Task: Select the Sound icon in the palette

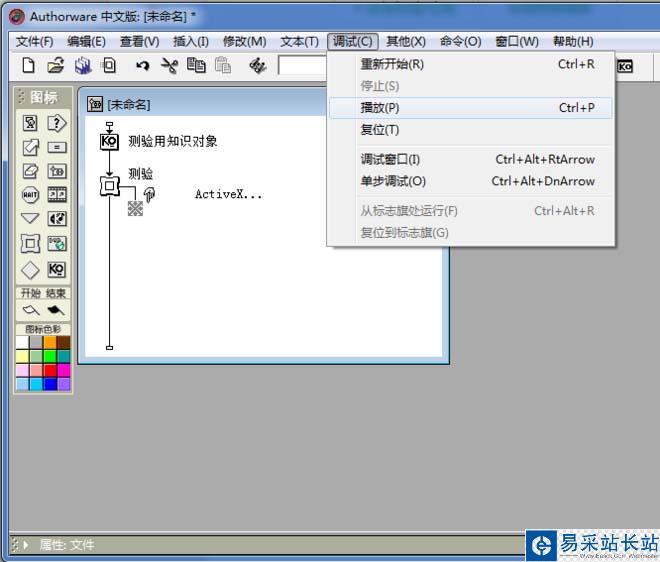Action: (57, 218)
